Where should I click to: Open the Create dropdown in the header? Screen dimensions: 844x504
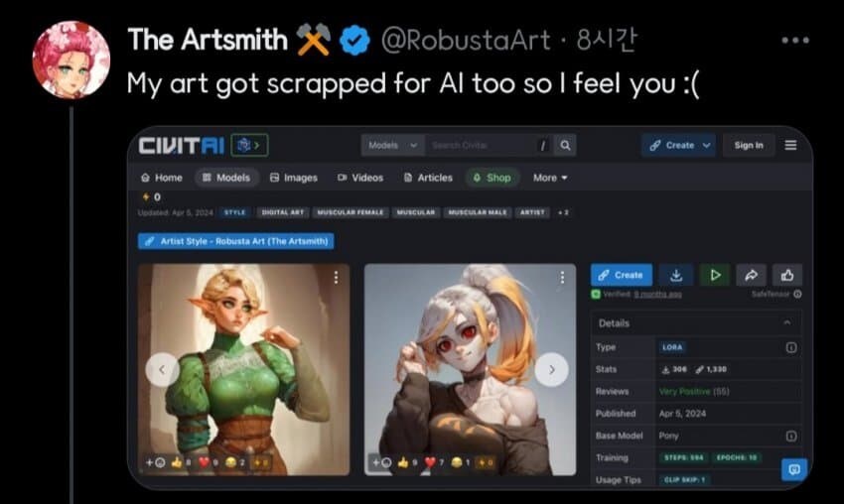678,145
